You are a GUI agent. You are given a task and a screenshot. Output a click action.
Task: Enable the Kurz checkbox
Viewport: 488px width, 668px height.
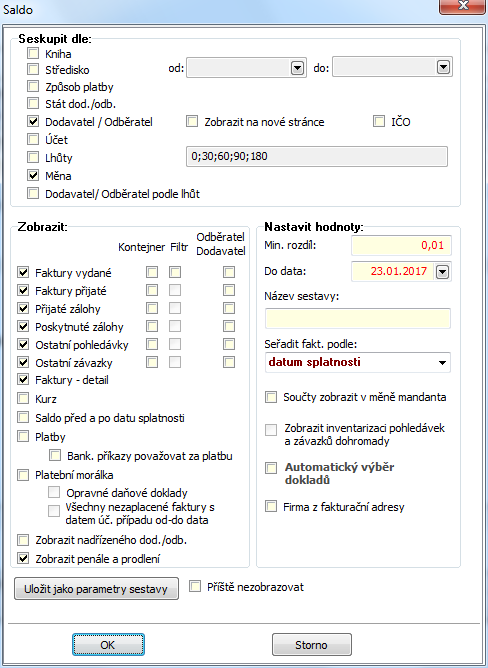[x=23, y=398]
